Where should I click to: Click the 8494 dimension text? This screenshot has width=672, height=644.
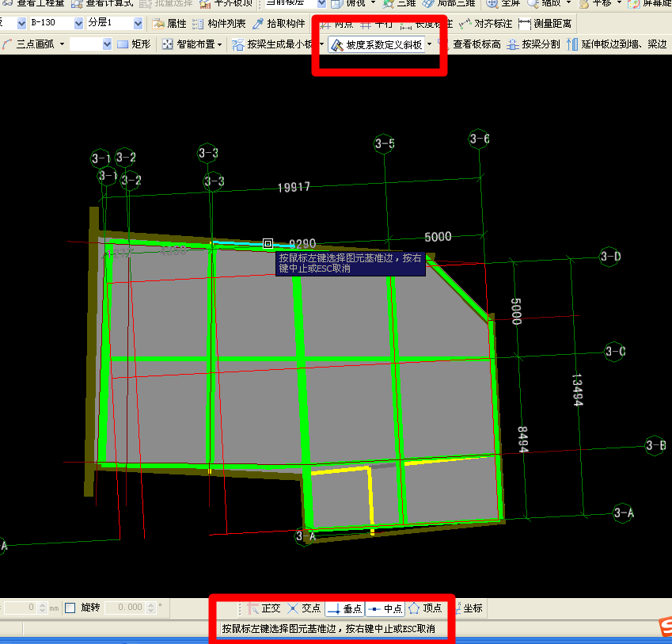(x=523, y=440)
